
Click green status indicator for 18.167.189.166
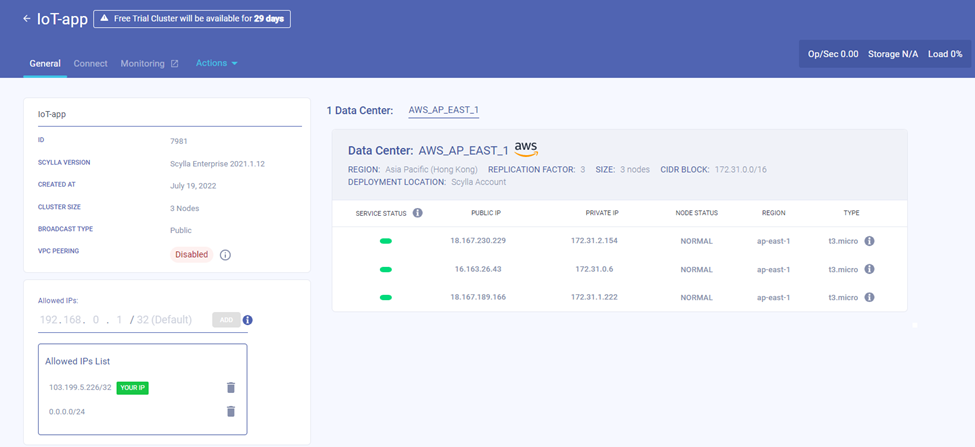click(386, 297)
